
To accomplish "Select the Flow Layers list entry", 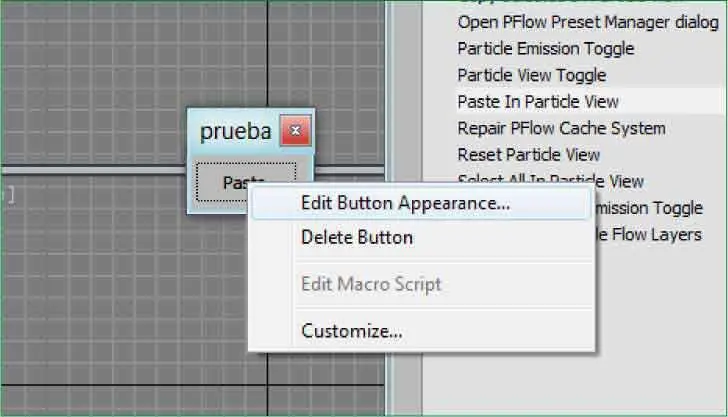I will [x=649, y=235].
